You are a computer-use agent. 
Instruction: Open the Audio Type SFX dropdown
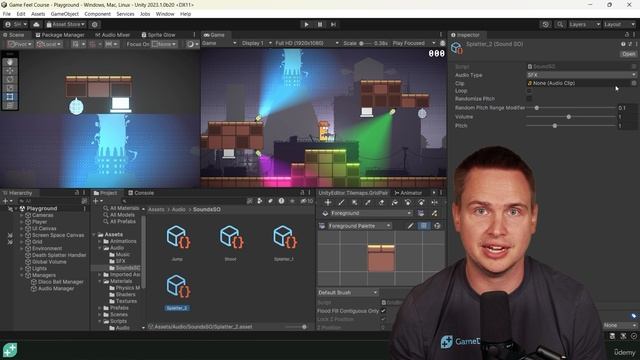[x=581, y=75]
